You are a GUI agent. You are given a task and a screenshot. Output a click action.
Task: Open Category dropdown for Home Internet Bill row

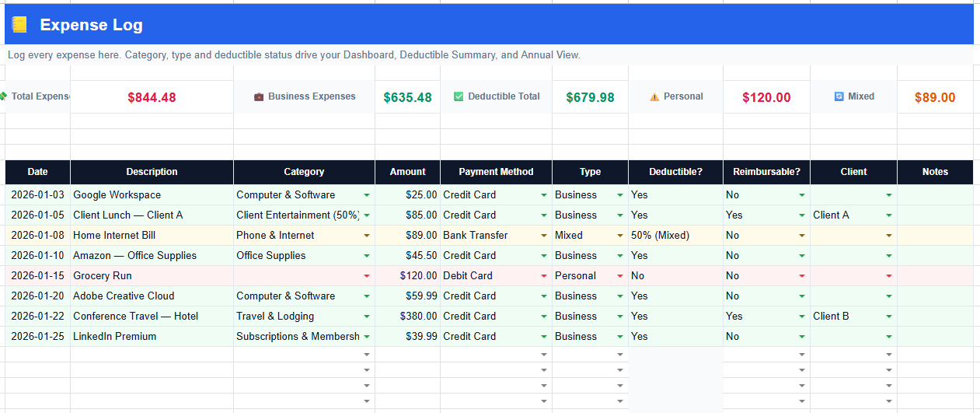pos(367,236)
